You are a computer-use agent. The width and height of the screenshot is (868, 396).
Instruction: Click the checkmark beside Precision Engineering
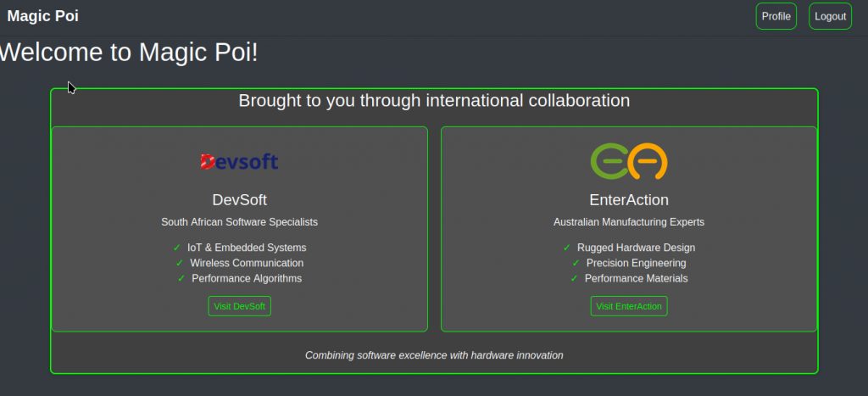tap(576, 263)
